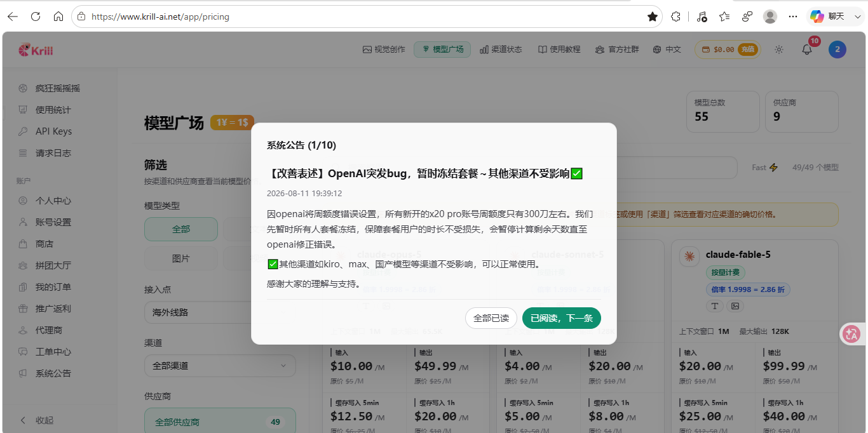Open 账号设置 in the sidebar

(53, 222)
